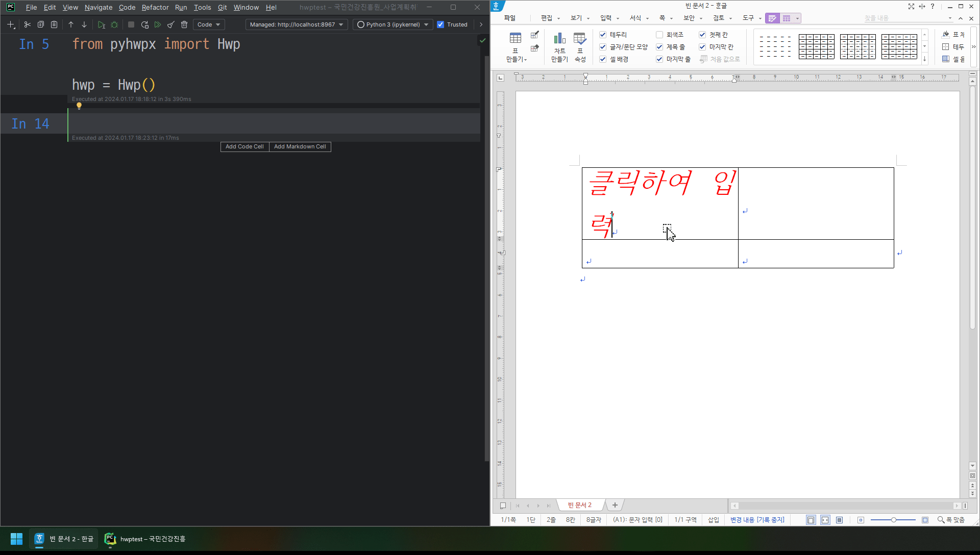Image resolution: width=980 pixels, height=555 pixels.
Task: Open the Refactor menu in PyCharm
Action: [155, 7]
